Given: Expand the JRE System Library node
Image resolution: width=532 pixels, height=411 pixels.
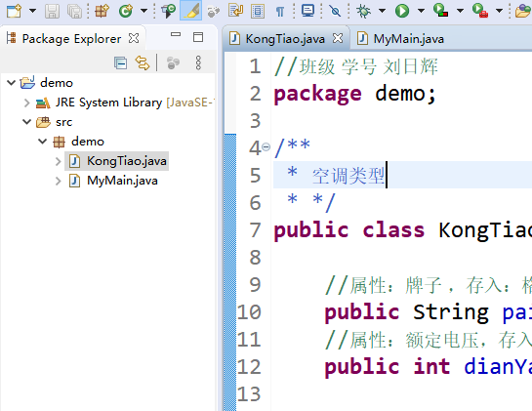Looking at the screenshot, I should tap(26, 103).
